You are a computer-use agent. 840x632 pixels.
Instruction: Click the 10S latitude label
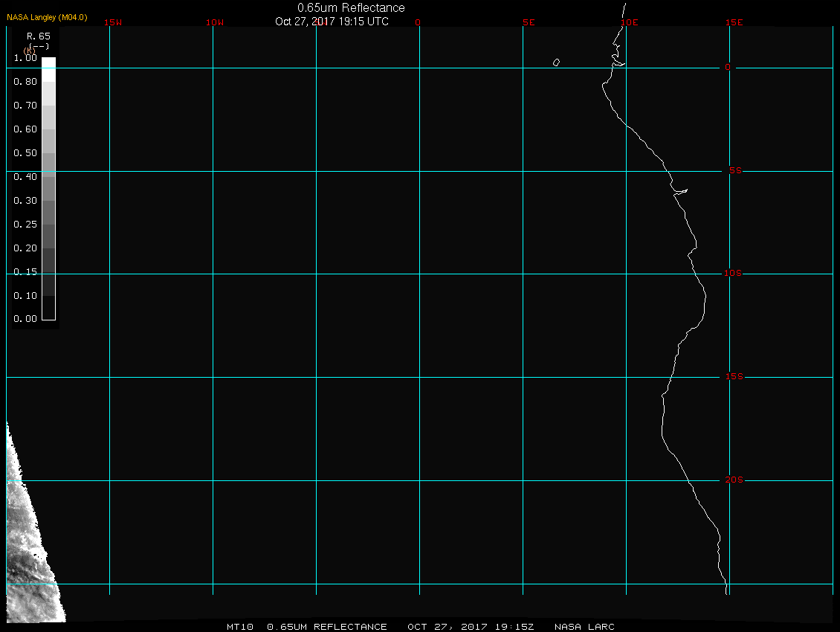pyautogui.click(x=733, y=274)
